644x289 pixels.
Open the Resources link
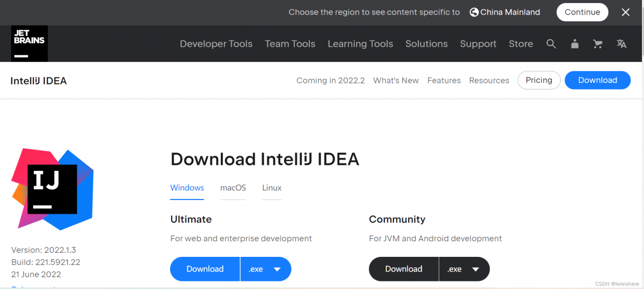click(x=489, y=80)
